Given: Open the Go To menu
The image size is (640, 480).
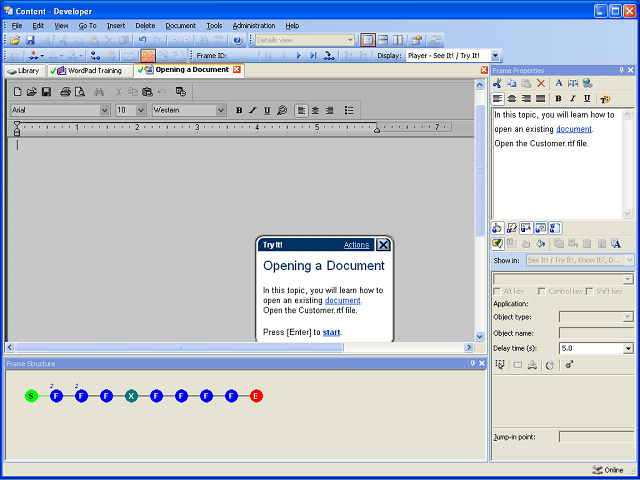Looking at the screenshot, I should (x=87, y=26).
